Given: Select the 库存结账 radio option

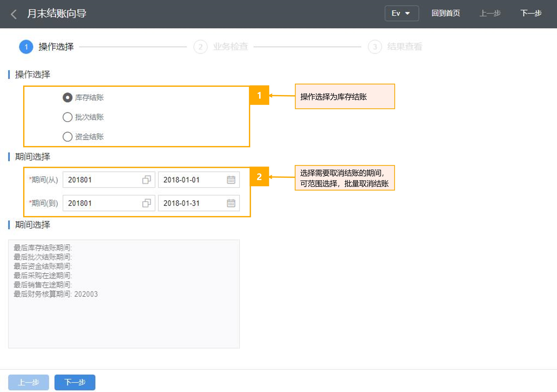Looking at the screenshot, I should pyautogui.click(x=83, y=98).
